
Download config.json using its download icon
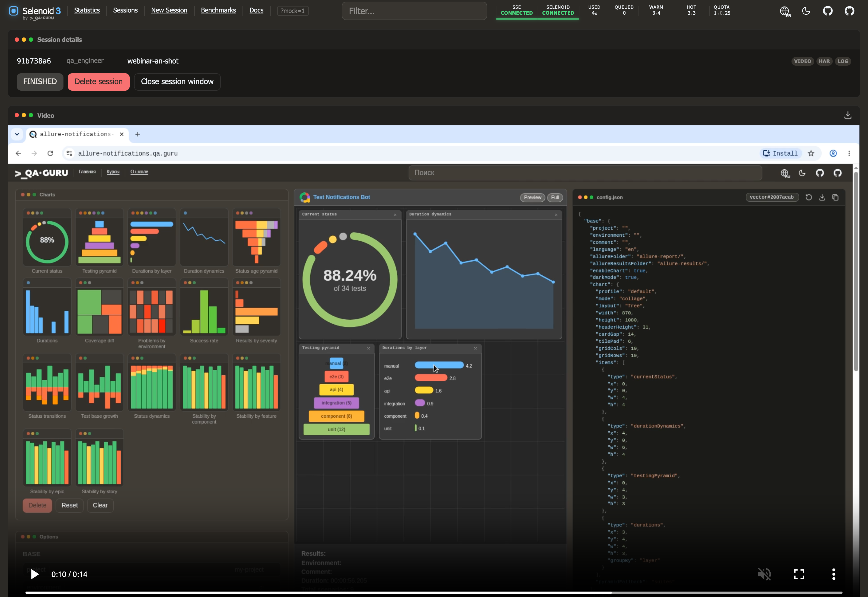[x=822, y=198]
